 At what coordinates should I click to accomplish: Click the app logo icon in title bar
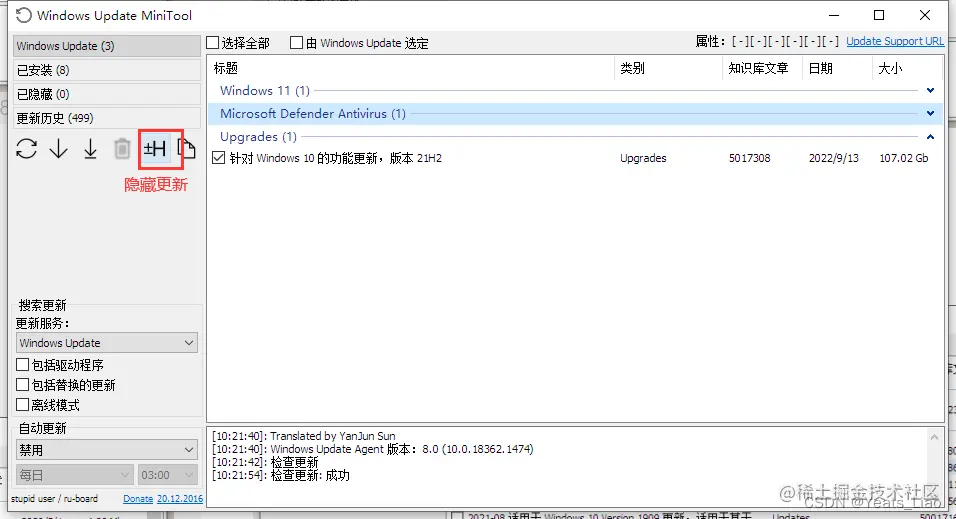pyautogui.click(x=23, y=15)
